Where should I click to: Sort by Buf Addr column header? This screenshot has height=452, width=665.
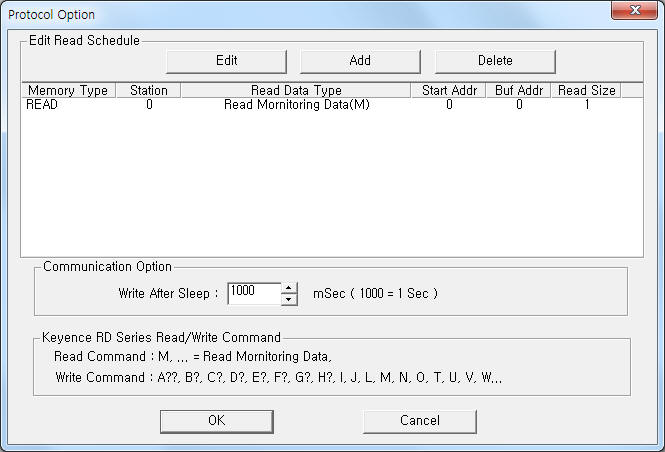coord(519,90)
